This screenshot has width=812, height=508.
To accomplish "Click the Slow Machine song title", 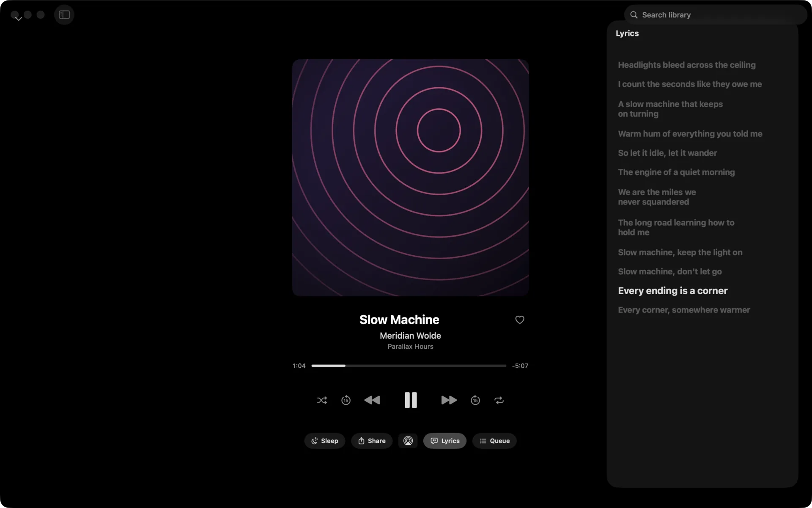I will tap(399, 320).
